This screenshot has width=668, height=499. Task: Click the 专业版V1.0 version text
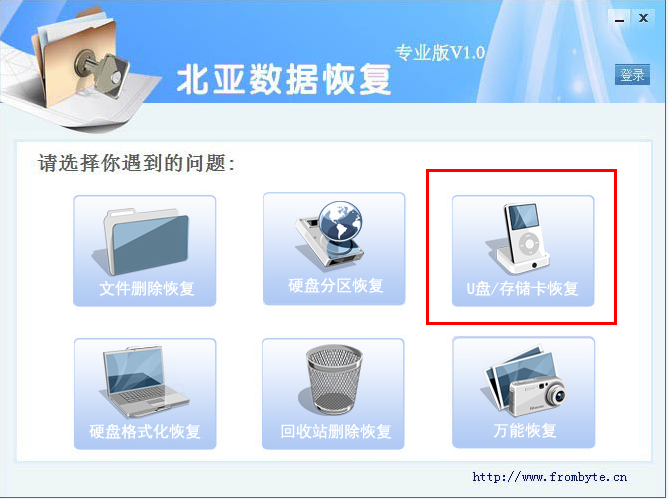[440, 53]
